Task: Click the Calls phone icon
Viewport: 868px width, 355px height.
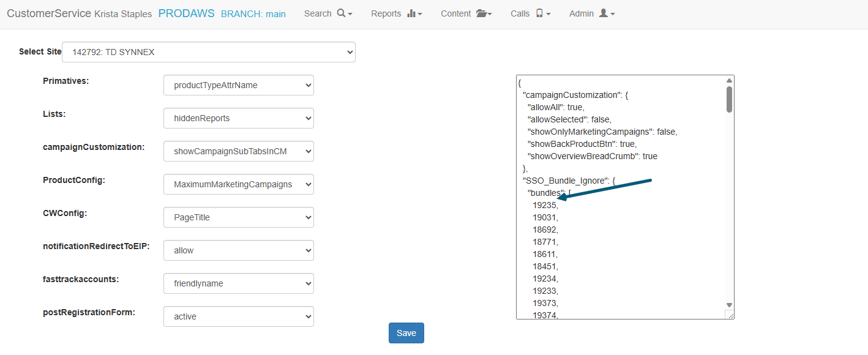Action: pos(539,13)
